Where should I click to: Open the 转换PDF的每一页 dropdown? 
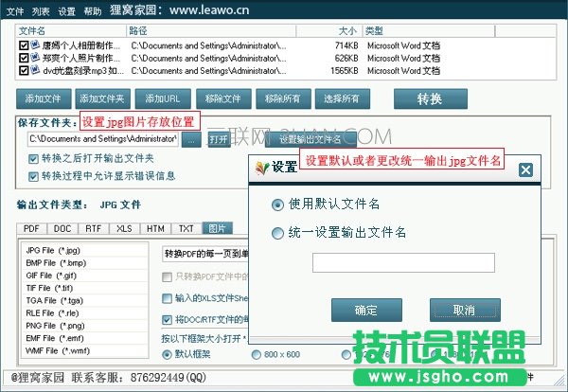click(x=205, y=254)
